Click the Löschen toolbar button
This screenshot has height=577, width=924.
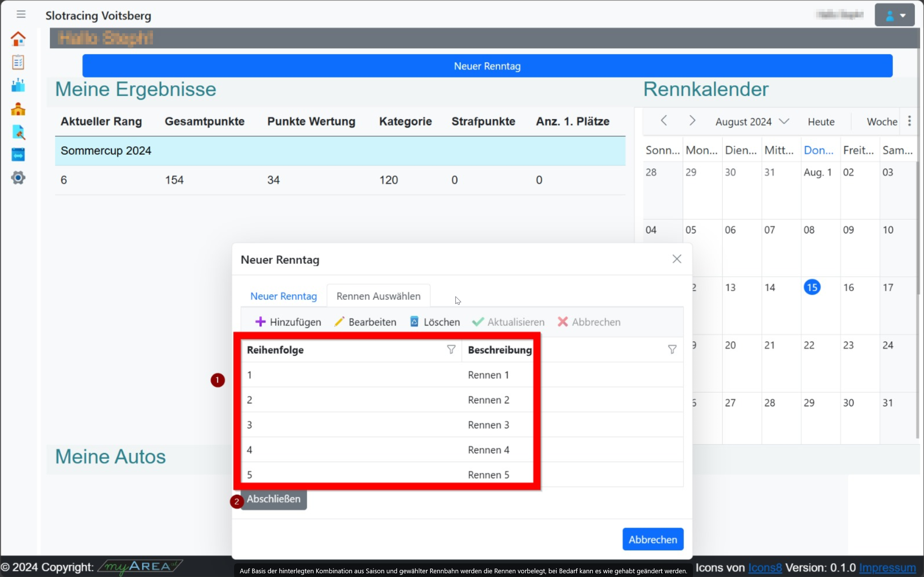tap(435, 322)
